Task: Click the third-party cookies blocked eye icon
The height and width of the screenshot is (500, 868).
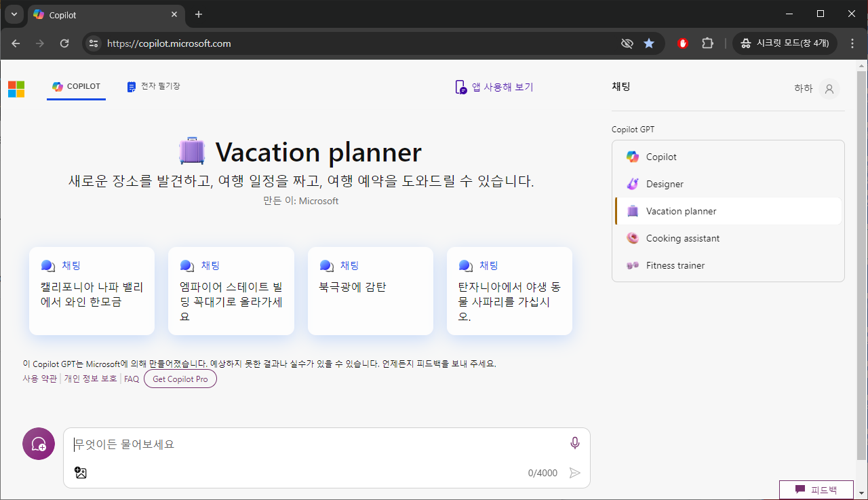Action: click(627, 43)
